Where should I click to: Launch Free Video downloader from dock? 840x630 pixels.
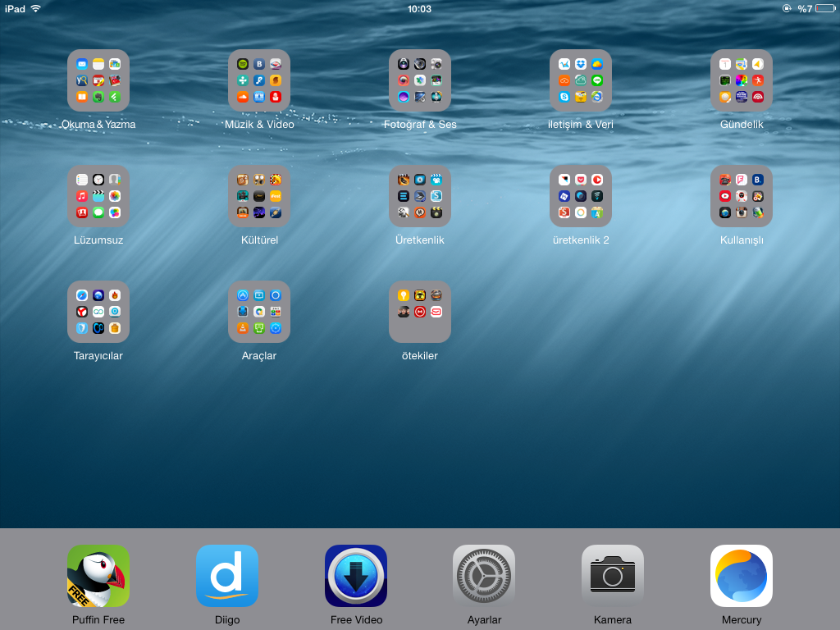click(356, 576)
